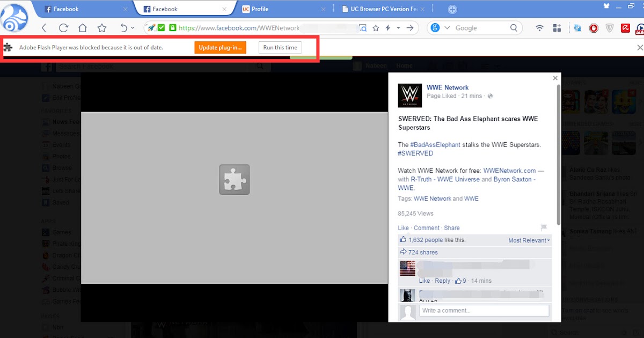The image size is (644, 338).
Task: Close the WWE Network post popup
Action: (x=555, y=78)
